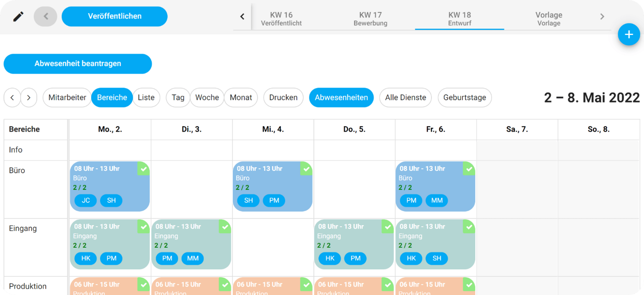Click the green checkmark on Monday's Büro shift
The image size is (644, 295).
(x=144, y=170)
